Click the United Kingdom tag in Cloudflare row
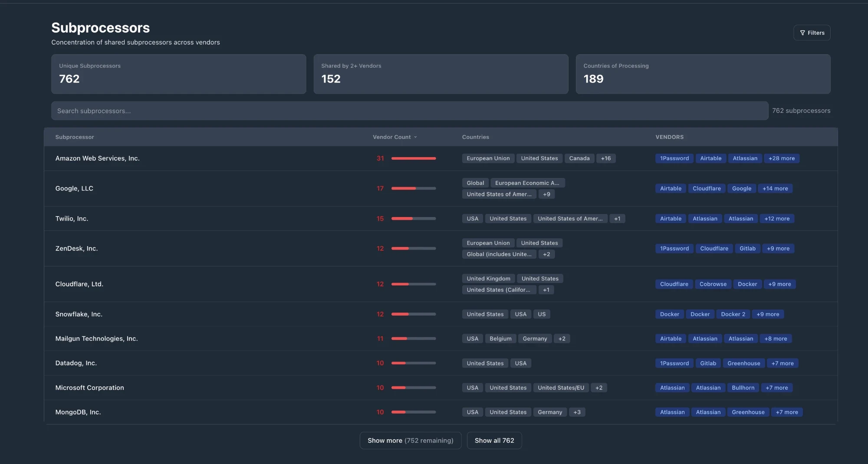The width and height of the screenshot is (868, 464). point(488,278)
